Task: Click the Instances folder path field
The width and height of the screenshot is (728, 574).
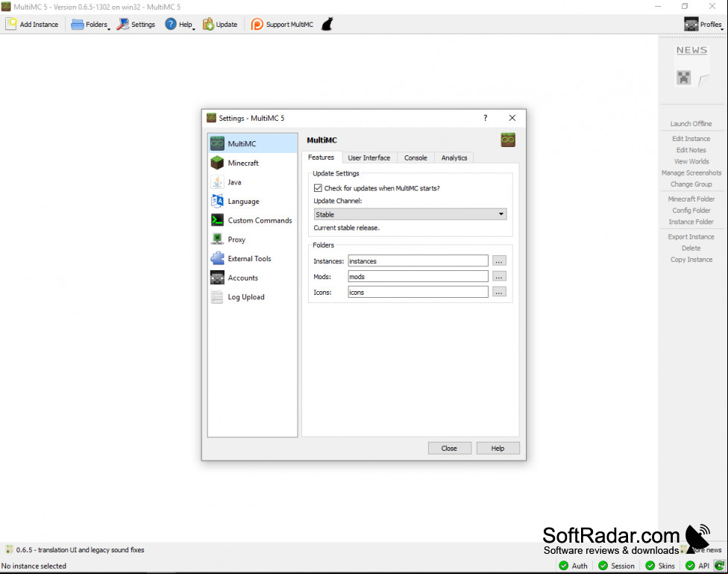Action: pos(418,261)
